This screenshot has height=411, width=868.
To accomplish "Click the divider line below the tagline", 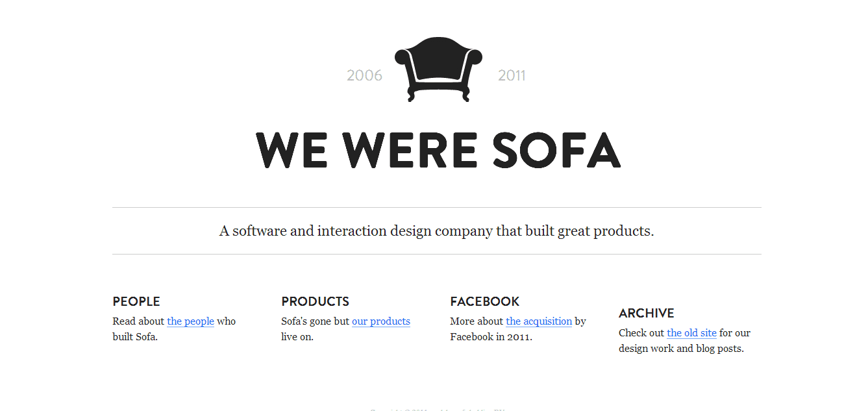I will 437,254.
